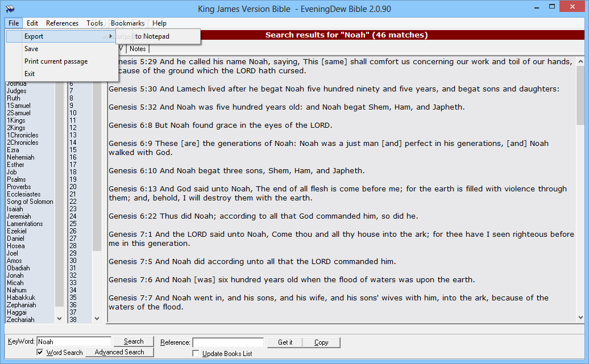Click the chapter list scrollbar thumb
Screen dimensions: 589x364
click(x=97, y=166)
